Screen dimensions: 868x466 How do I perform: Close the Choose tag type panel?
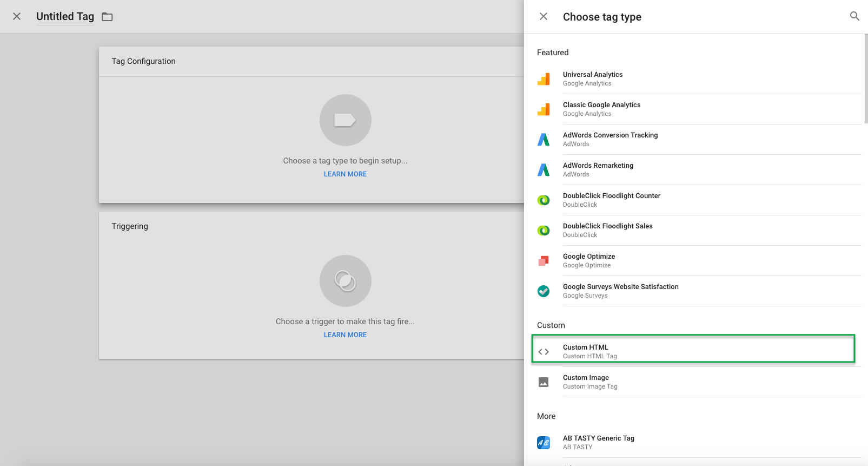(544, 16)
